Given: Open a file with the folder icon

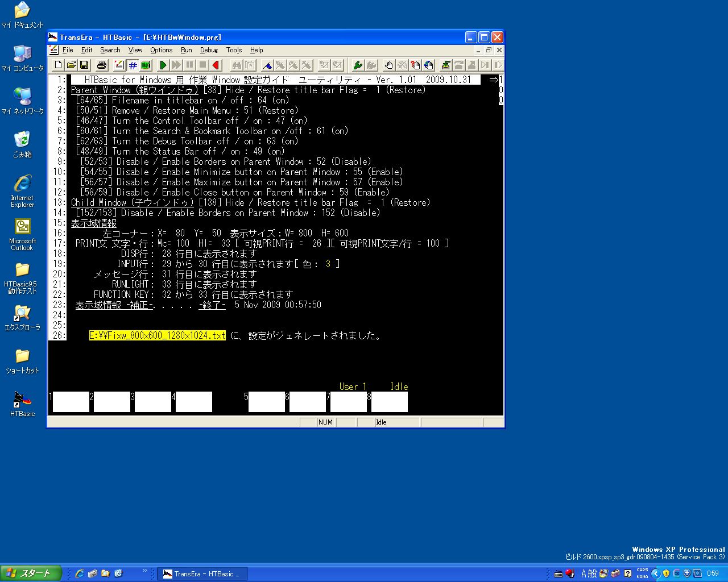Looking at the screenshot, I should click(x=71, y=65).
